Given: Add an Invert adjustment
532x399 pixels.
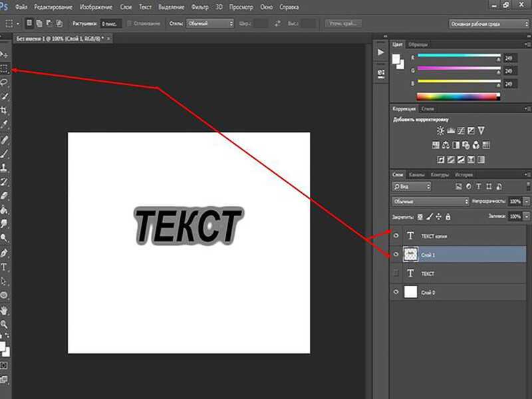Looking at the screenshot, I should (x=440, y=160).
